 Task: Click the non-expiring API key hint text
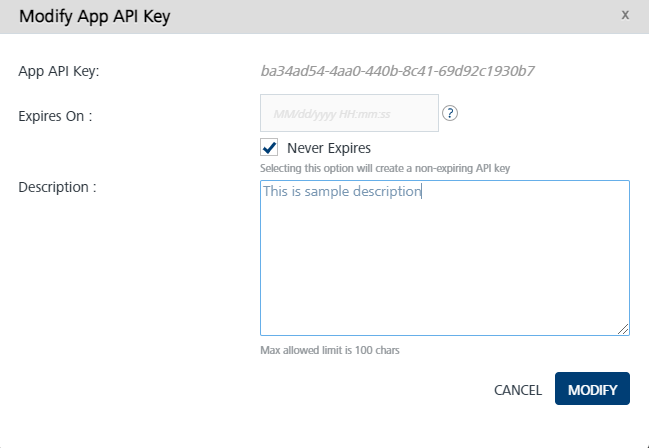(385, 168)
